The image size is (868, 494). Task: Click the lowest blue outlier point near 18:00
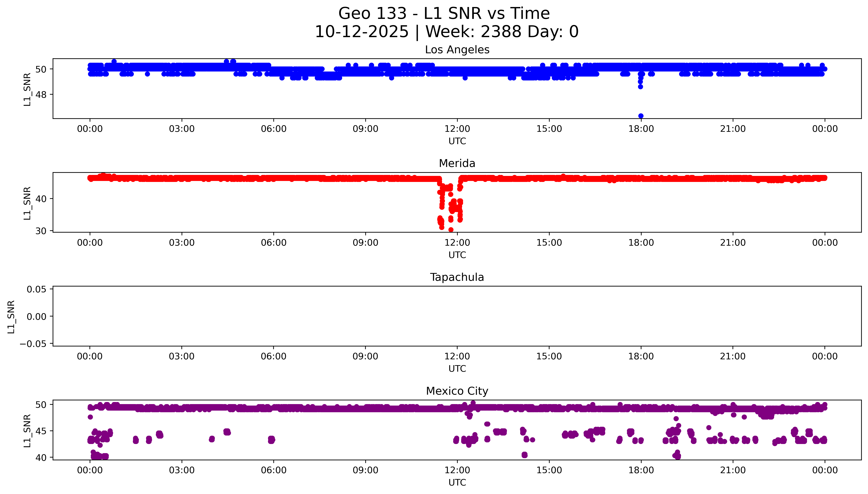pos(641,116)
